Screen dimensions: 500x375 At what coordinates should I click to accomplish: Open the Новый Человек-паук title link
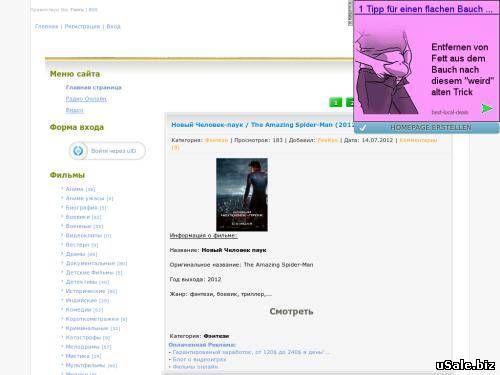pos(263,125)
